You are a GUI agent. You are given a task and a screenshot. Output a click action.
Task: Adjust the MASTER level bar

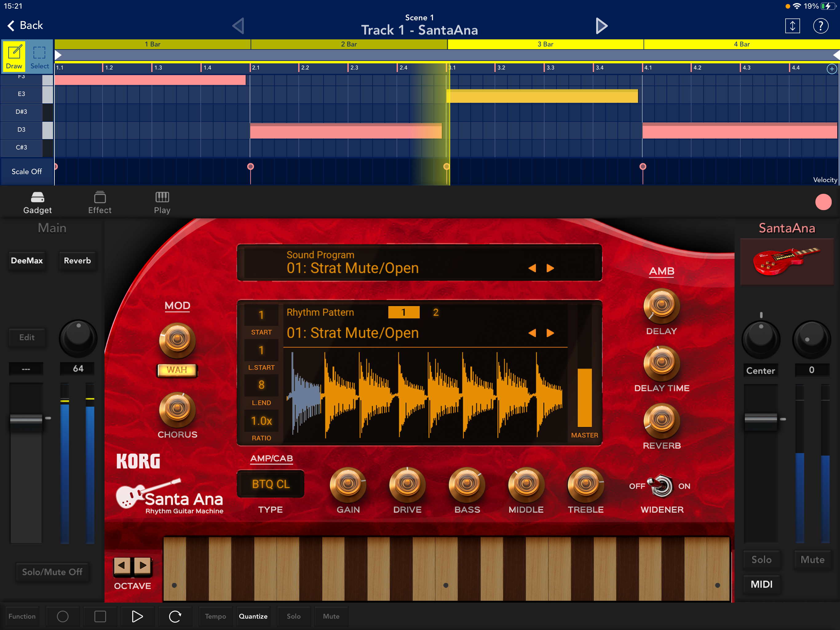[x=584, y=397]
